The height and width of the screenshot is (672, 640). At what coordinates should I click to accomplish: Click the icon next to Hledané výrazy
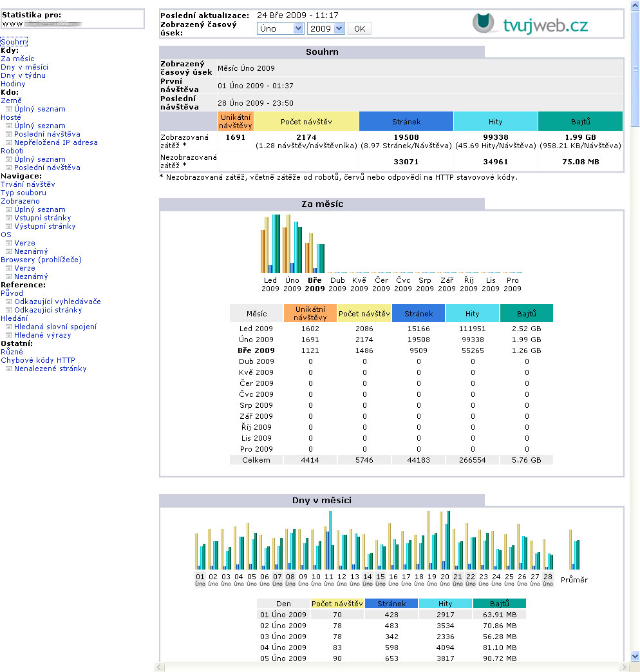9,336
